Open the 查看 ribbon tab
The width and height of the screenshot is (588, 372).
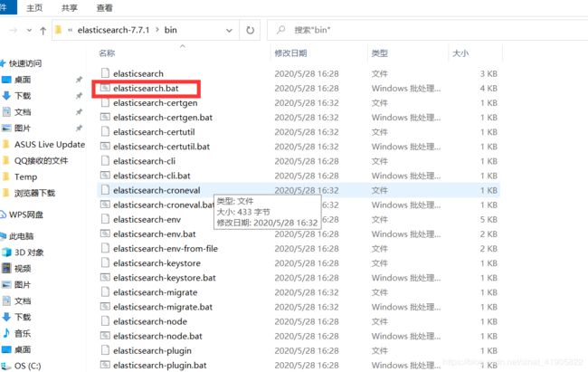pos(104,8)
